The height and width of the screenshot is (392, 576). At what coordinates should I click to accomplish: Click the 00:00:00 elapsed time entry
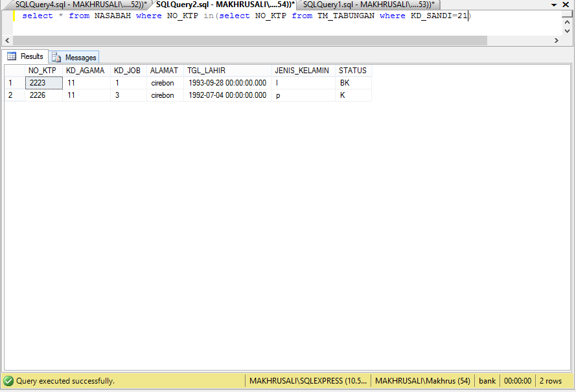click(518, 381)
